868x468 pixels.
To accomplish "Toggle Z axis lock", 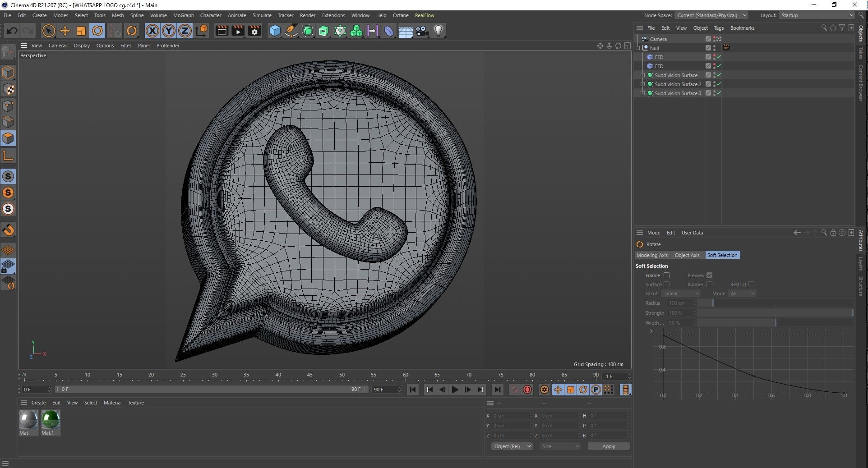I will (185, 31).
